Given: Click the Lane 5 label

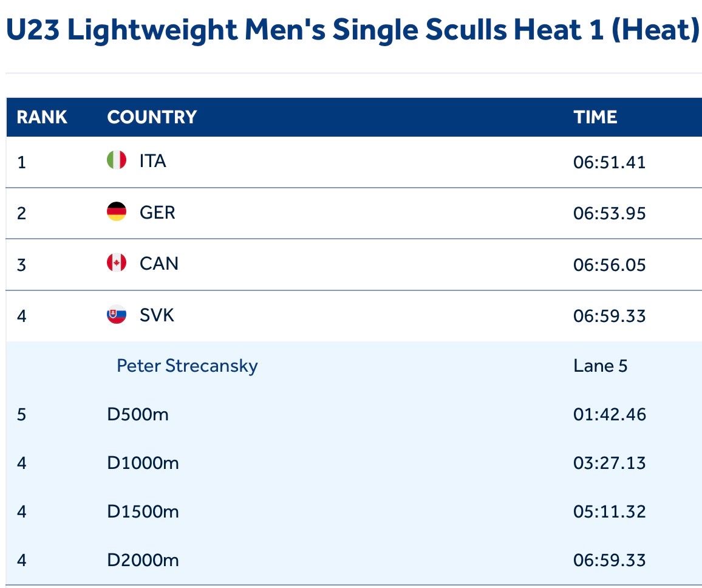Looking at the screenshot, I should [x=600, y=366].
